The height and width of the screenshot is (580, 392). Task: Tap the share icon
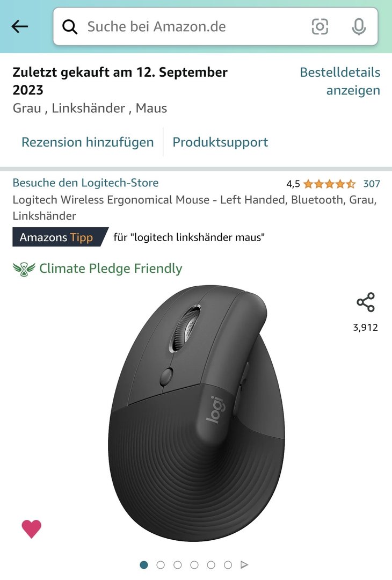click(x=365, y=302)
